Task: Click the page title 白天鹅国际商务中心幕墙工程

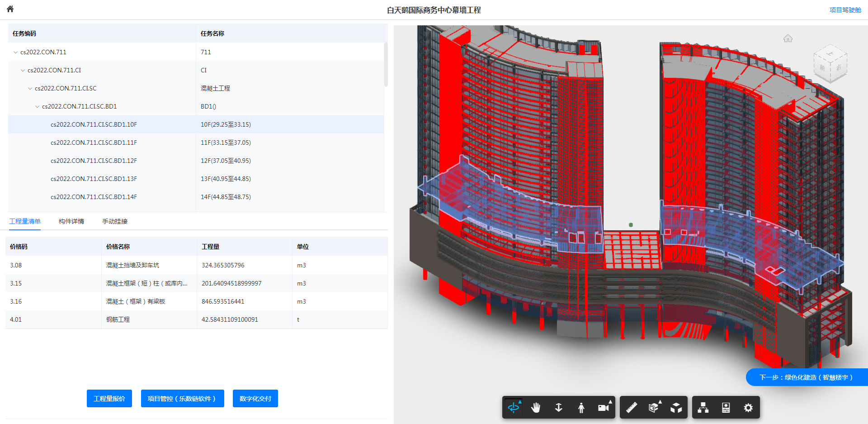Action: pyautogui.click(x=434, y=10)
